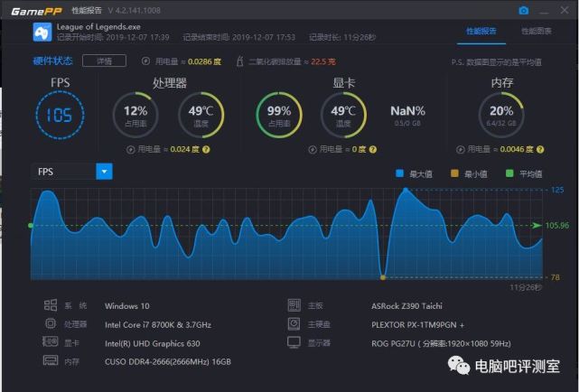Viewport: 579px width, 392px height.
Task: Click the max value marker at 125
Action: (406, 190)
